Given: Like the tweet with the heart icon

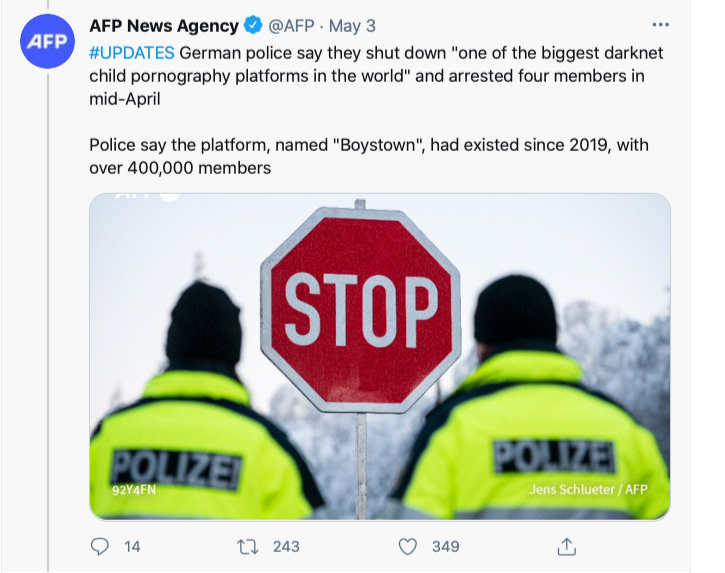Looking at the screenshot, I should tap(407, 546).
